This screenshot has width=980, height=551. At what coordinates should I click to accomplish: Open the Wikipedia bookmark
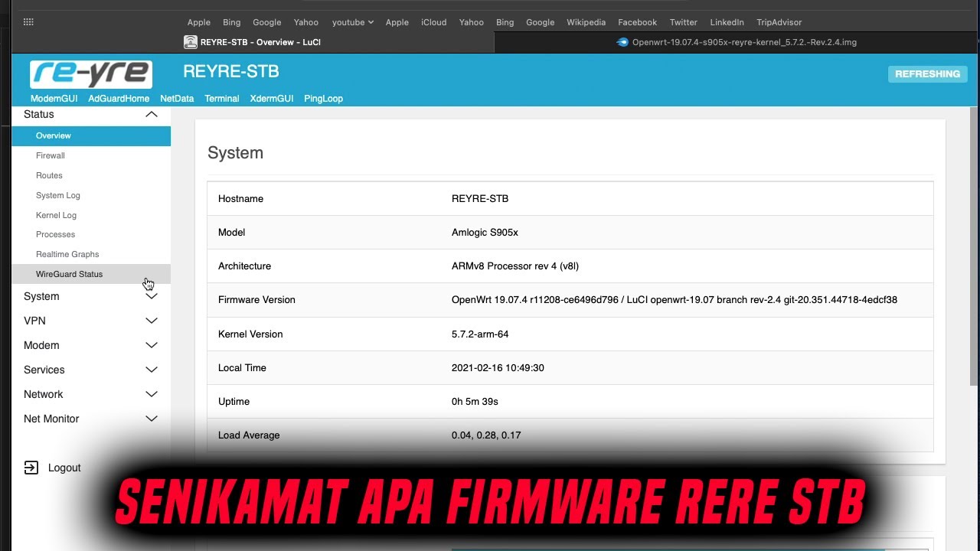586,22
